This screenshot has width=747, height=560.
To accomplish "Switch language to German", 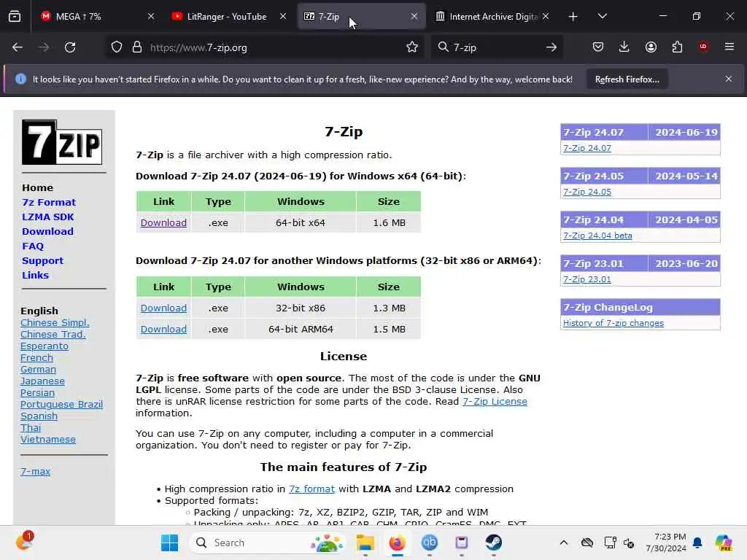I will click(38, 370).
